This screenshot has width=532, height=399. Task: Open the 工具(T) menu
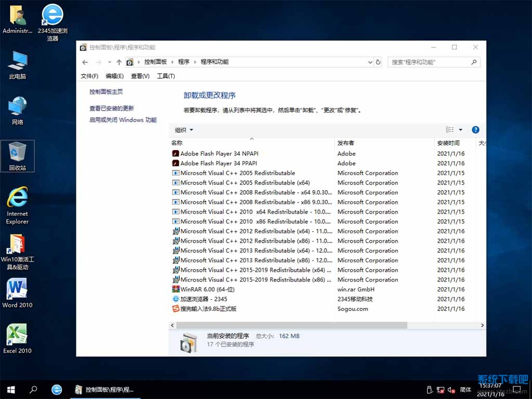[x=166, y=76]
